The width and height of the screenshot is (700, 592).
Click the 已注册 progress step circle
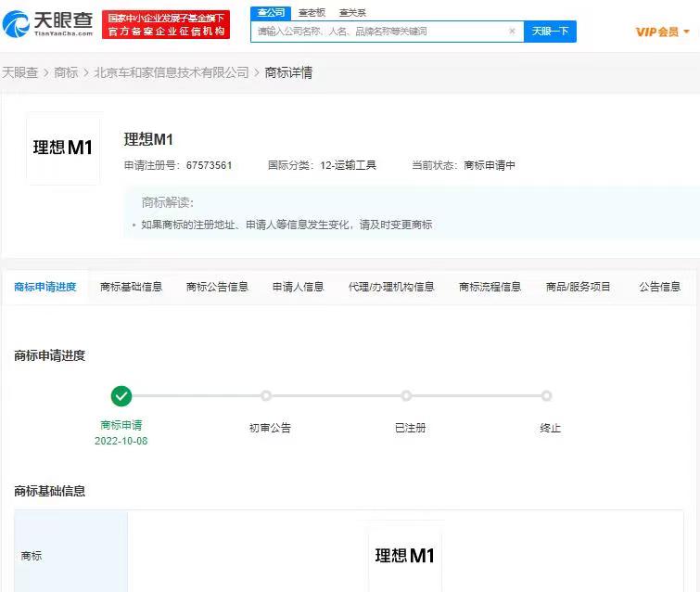[x=406, y=396]
